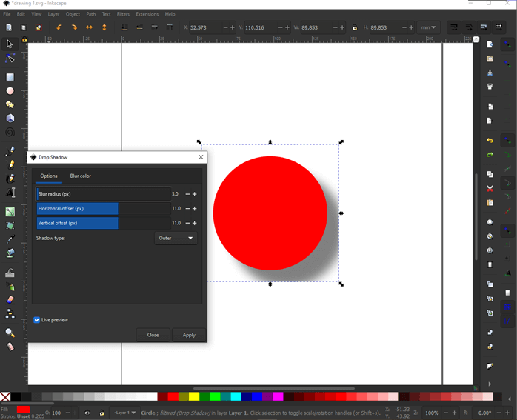Click the Blur radius slider bar
517x420 pixels.
tap(103, 194)
